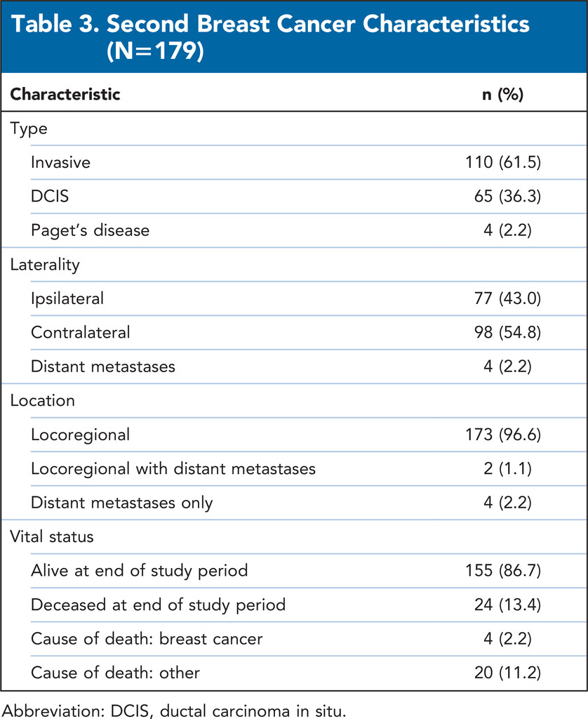Click the 'Locoregional with distant metastases' row label

(x=173, y=468)
